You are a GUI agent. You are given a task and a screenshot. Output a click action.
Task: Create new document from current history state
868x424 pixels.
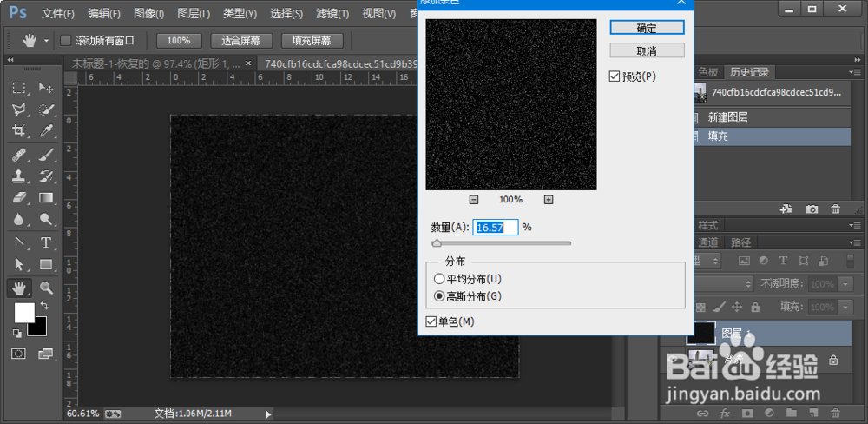[785, 209]
